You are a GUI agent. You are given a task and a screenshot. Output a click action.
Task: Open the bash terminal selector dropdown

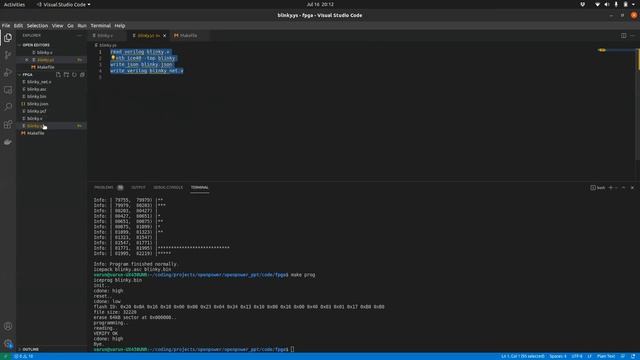(598, 188)
